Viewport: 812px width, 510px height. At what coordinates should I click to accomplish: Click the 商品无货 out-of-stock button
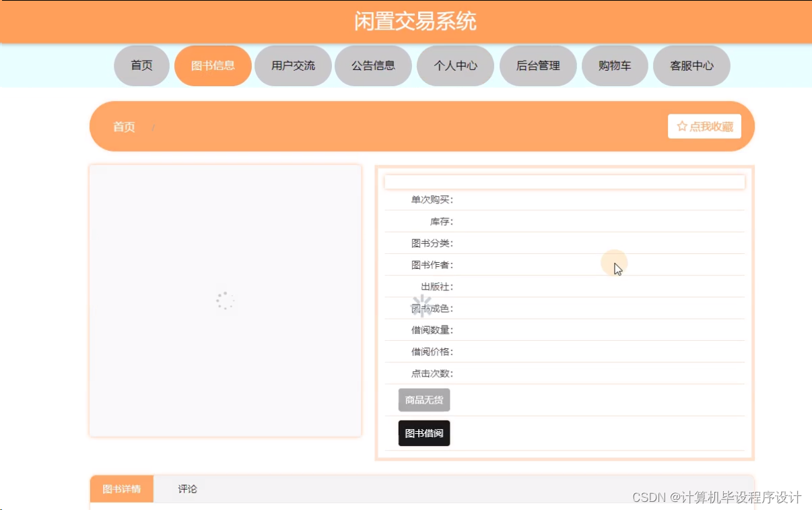424,400
